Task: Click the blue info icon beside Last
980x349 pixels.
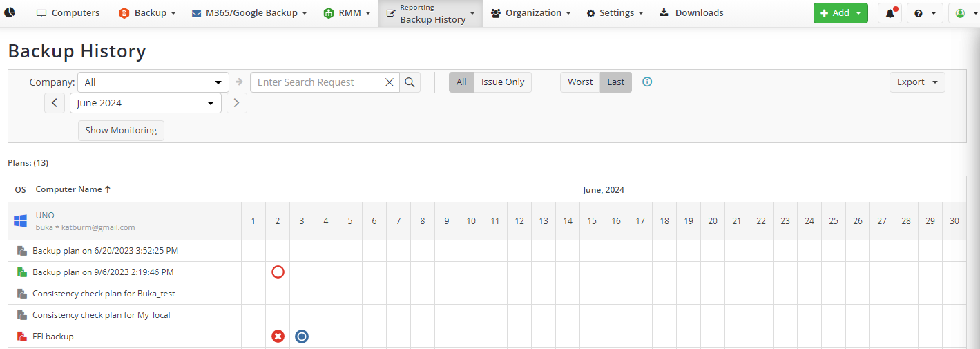Action: coord(647,82)
